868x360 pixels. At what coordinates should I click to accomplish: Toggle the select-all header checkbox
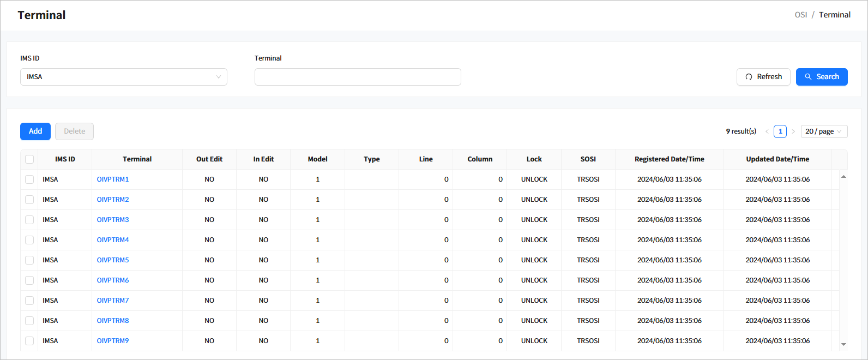(29, 159)
